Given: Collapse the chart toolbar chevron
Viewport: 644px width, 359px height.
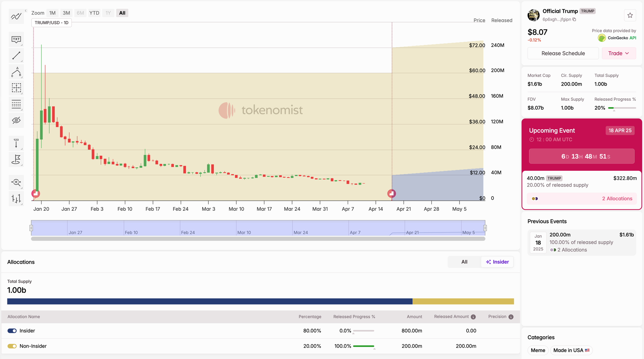Looking at the screenshot, I should coord(26,11).
